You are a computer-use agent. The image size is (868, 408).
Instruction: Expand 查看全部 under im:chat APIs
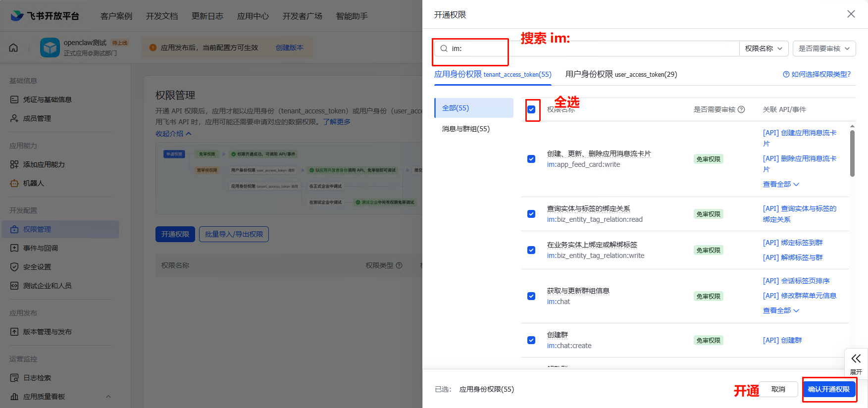[781, 310]
